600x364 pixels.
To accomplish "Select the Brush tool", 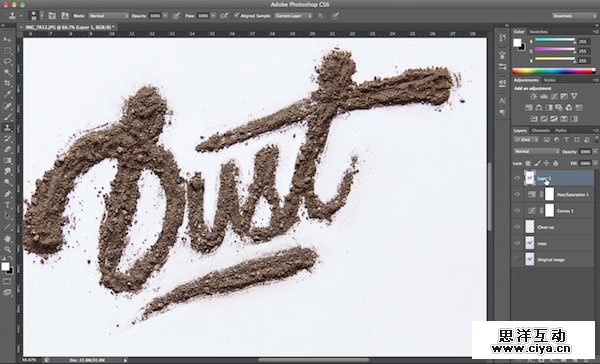I will 7,117.
